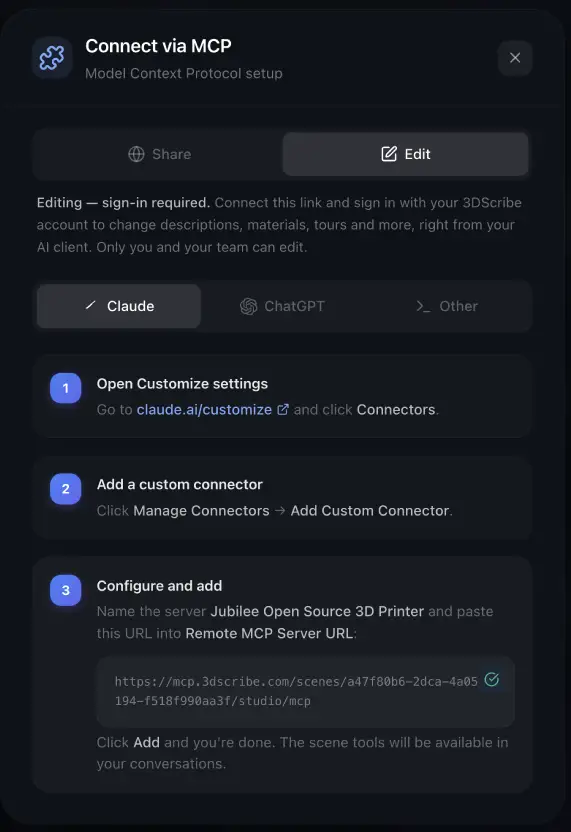Viewport: 571px width, 832px height.
Task: Click the puzzle piece MCP icon
Action: [52, 58]
